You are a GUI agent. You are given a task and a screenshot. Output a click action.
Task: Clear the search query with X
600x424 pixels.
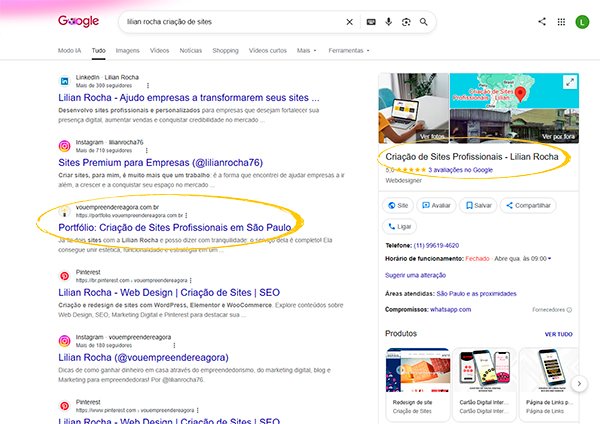click(x=349, y=22)
